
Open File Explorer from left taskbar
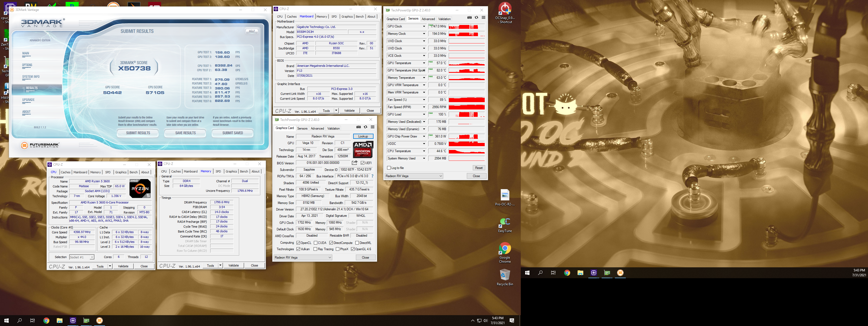pyautogui.click(x=60, y=320)
